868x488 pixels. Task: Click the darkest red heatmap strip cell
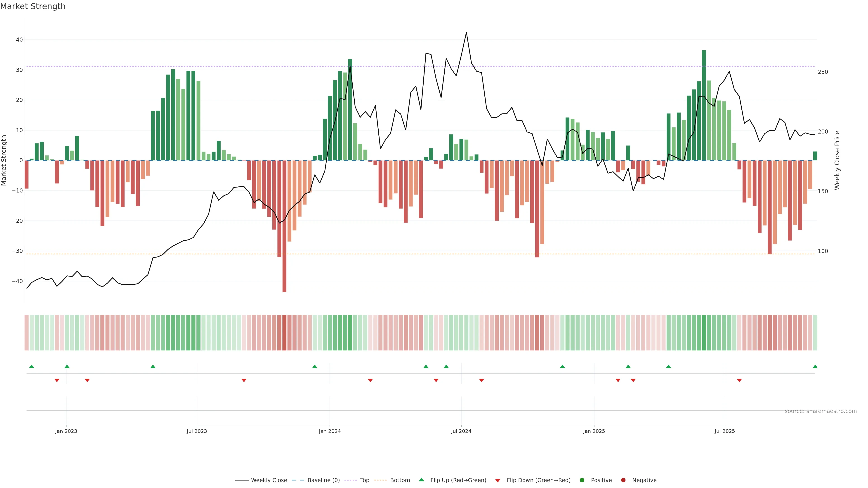(x=284, y=333)
